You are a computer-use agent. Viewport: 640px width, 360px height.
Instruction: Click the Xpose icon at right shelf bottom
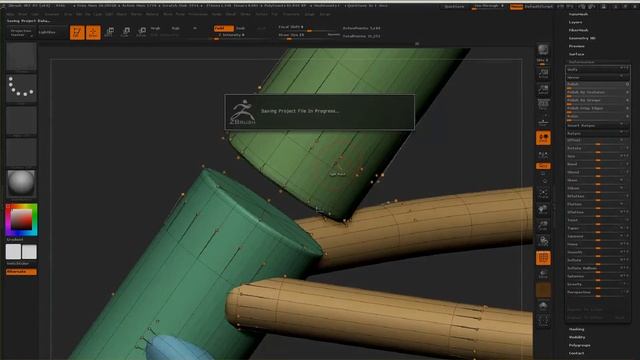(543, 321)
